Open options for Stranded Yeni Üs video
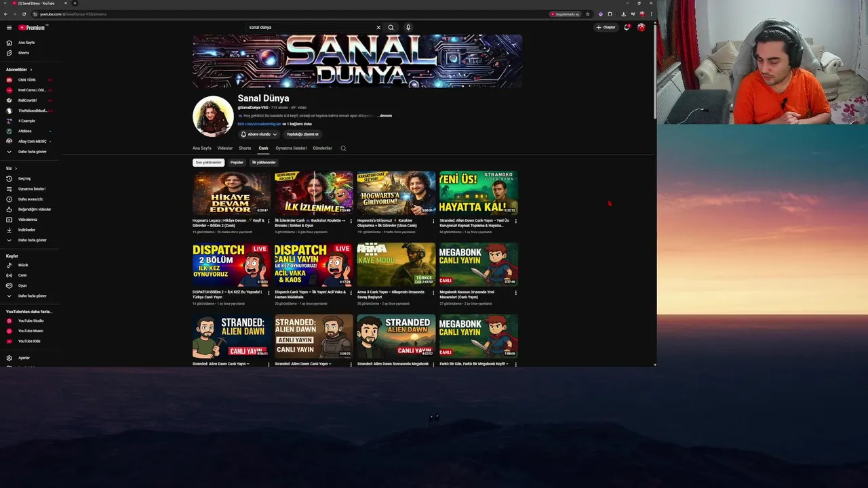This screenshot has height=488, width=868. click(515, 221)
